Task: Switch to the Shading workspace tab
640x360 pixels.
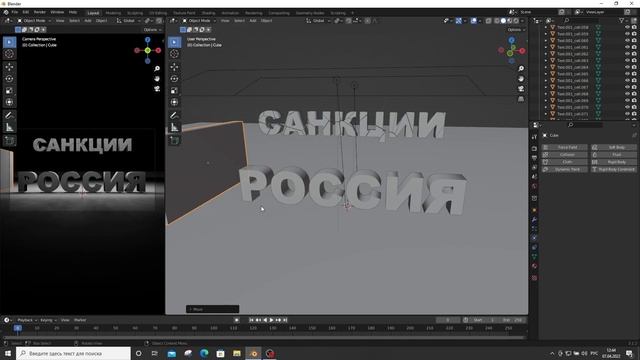Action: (208, 13)
